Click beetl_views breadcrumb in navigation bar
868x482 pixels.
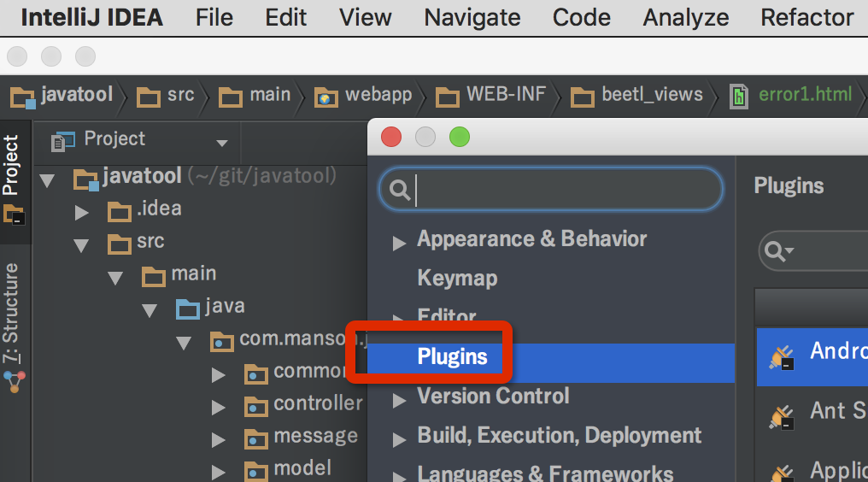tap(652, 95)
